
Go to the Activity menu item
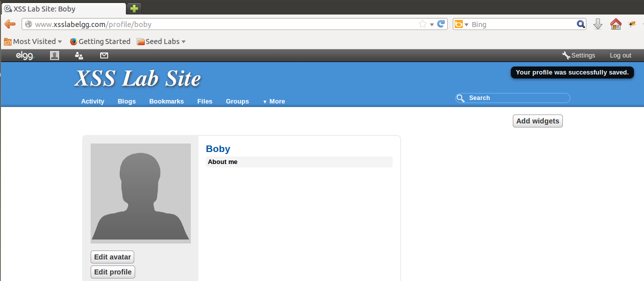tap(93, 101)
